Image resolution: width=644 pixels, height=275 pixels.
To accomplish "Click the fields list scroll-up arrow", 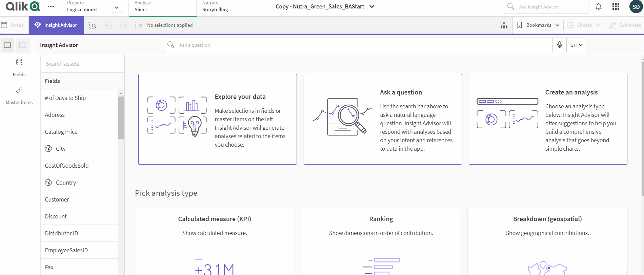I will click(121, 93).
